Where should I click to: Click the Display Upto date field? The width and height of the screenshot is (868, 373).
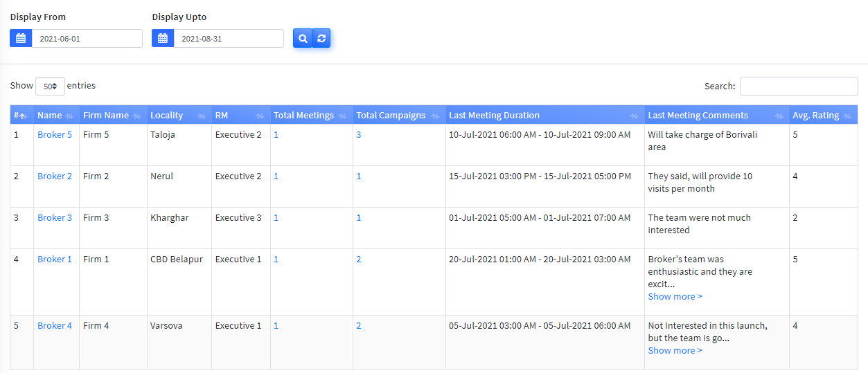click(228, 39)
